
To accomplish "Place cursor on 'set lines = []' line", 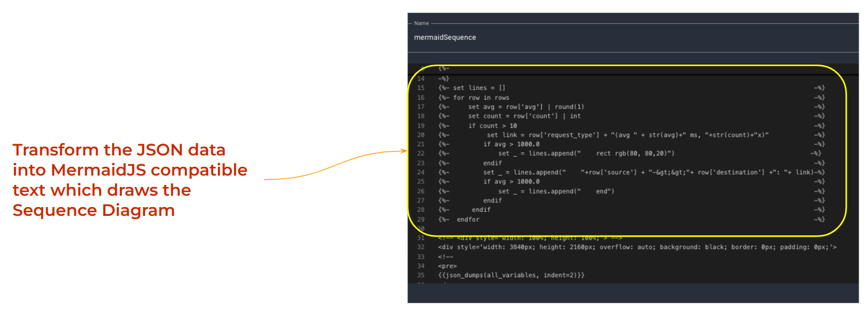I will 479,88.
